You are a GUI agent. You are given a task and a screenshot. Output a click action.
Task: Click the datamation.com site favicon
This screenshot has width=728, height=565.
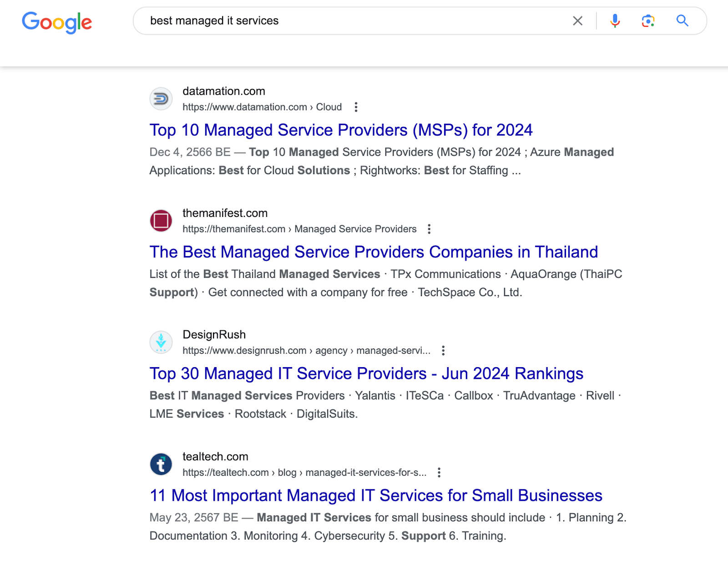point(161,99)
